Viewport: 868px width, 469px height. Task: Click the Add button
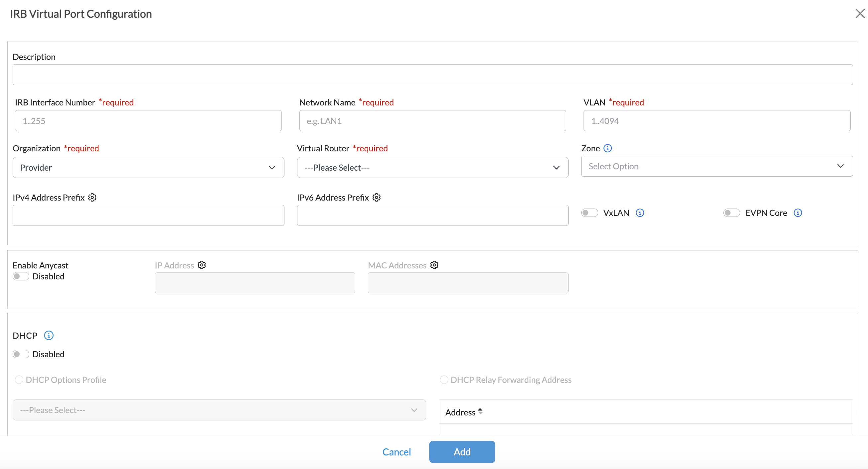pos(462,452)
